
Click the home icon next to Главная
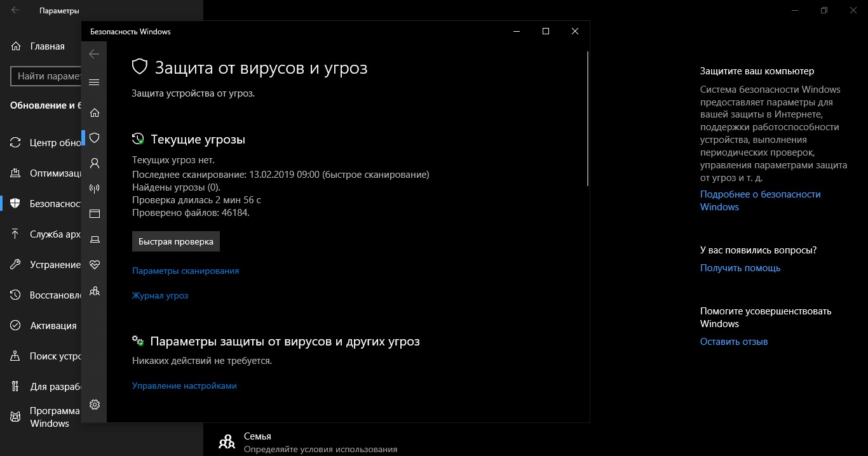coord(16,46)
